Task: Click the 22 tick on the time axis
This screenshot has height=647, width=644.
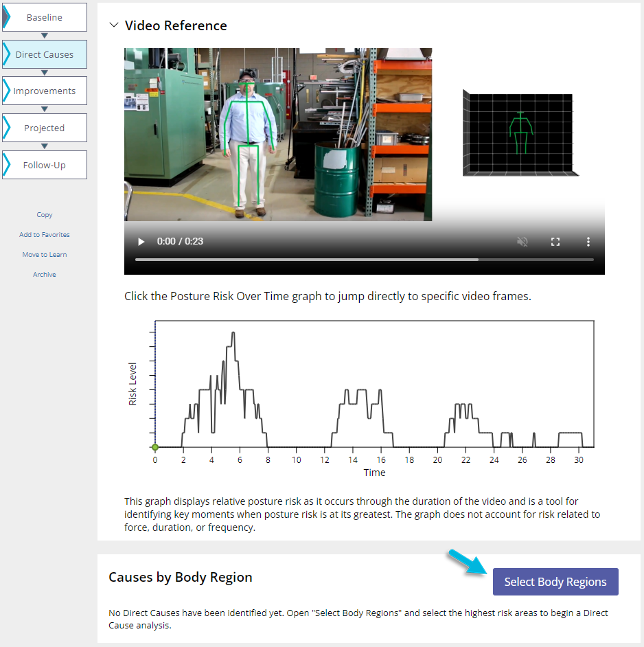Action: click(465, 459)
